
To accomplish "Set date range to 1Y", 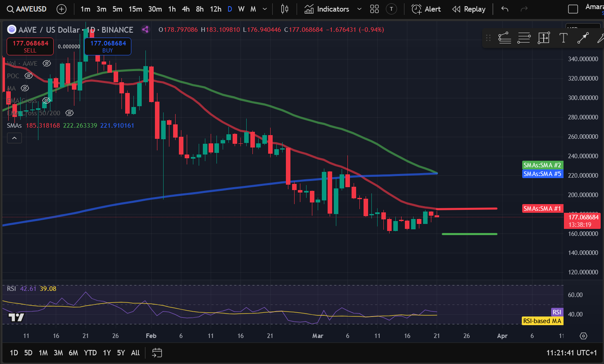I will click(x=107, y=353).
